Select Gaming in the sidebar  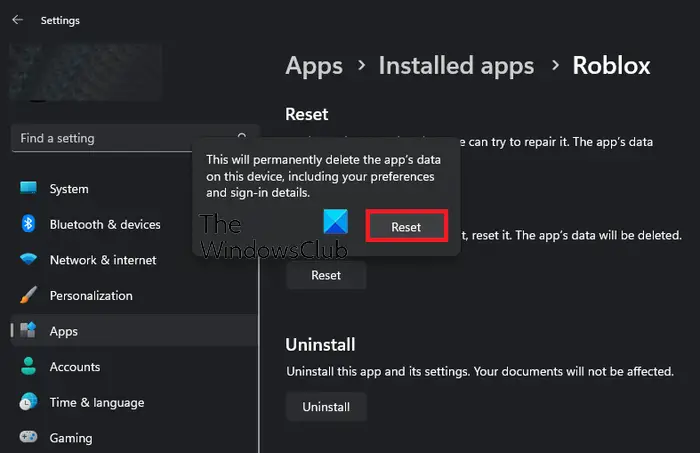[71, 438]
